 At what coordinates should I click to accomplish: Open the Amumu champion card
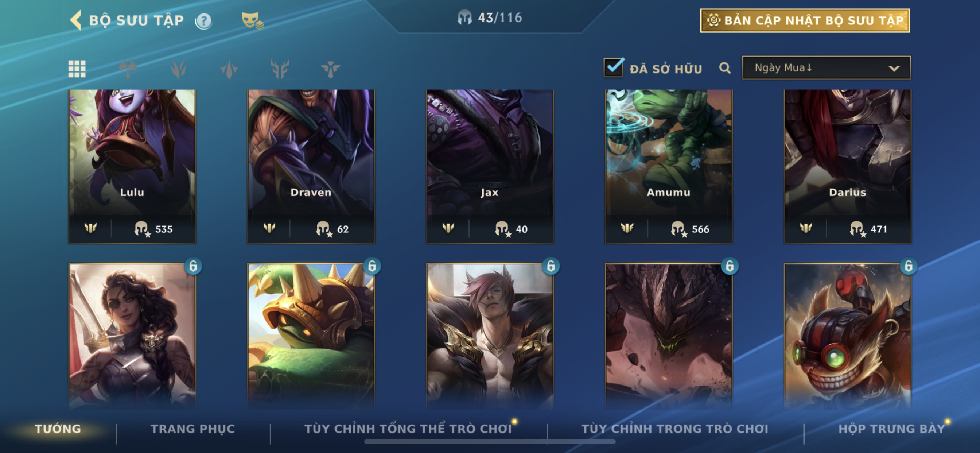669,166
